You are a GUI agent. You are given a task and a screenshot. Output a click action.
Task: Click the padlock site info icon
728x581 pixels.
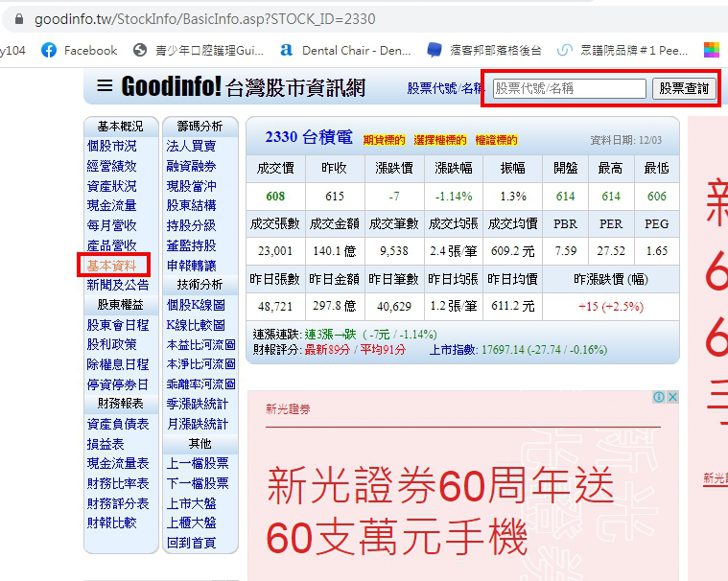(x=19, y=19)
